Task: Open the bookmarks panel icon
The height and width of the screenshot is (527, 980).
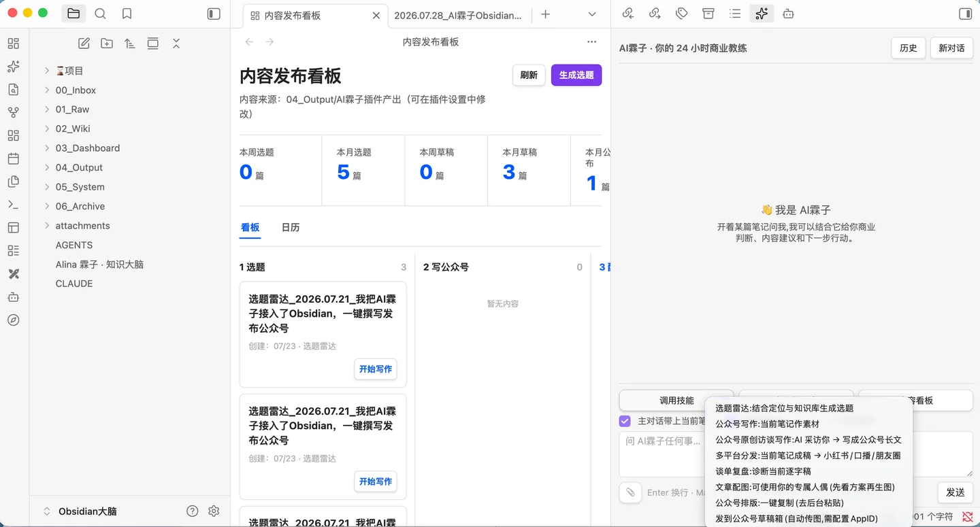Action: pyautogui.click(x=127, y=14)
